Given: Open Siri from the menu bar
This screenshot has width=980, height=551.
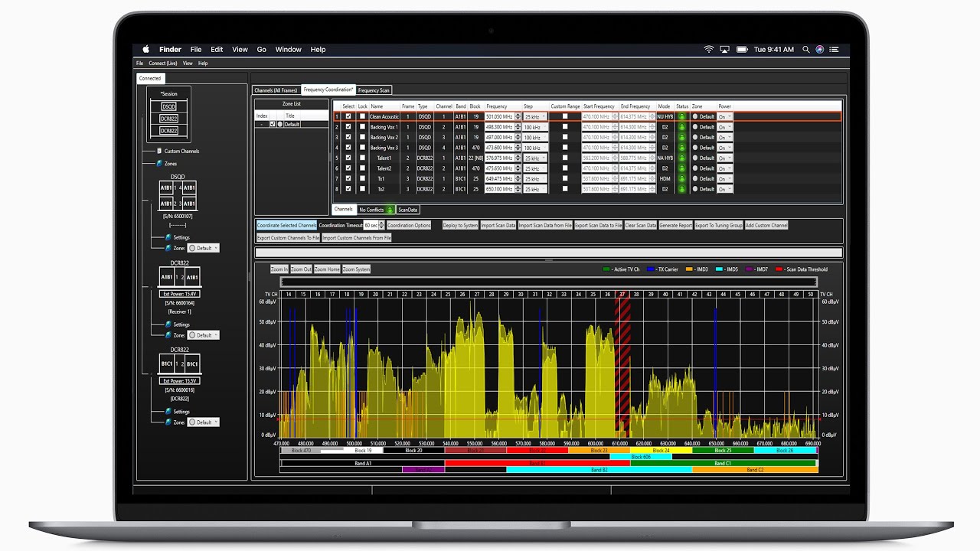Looking at the screenshot, I should [820, 49].
